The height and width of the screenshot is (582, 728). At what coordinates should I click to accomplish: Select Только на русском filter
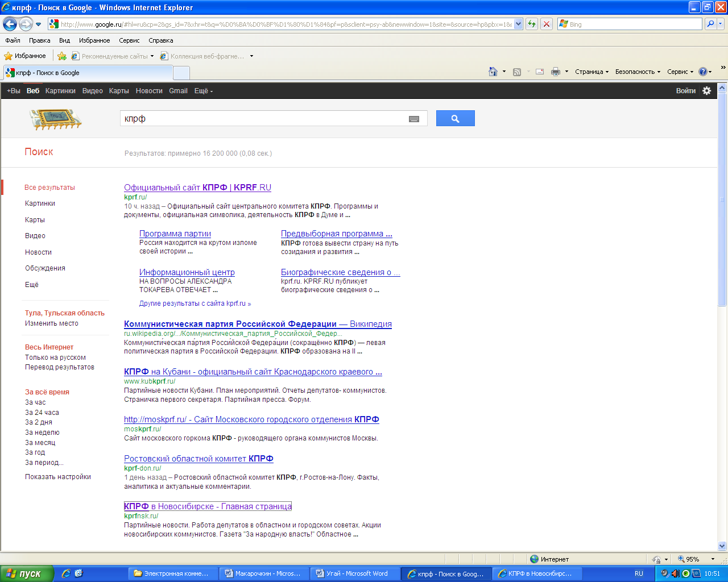(55, 357)
